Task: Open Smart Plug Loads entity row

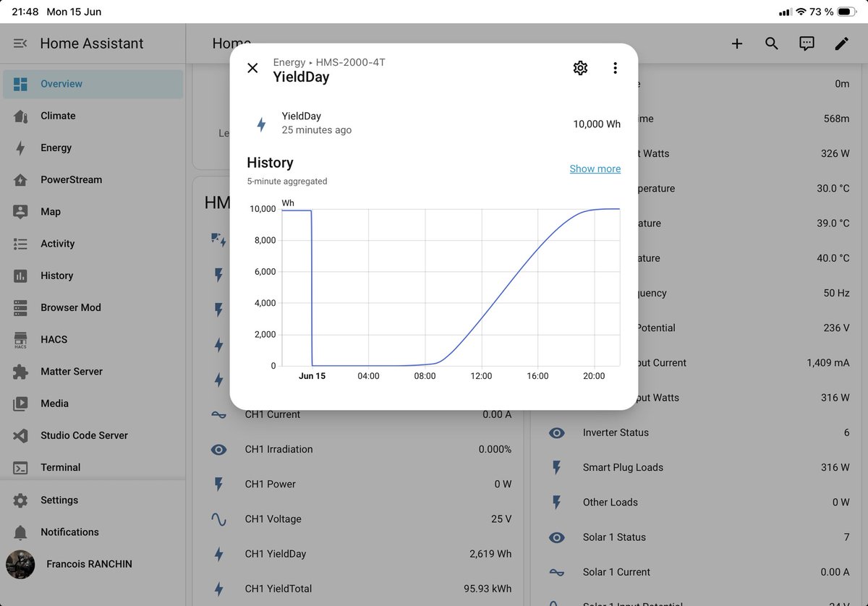Action: click(698, 467)
